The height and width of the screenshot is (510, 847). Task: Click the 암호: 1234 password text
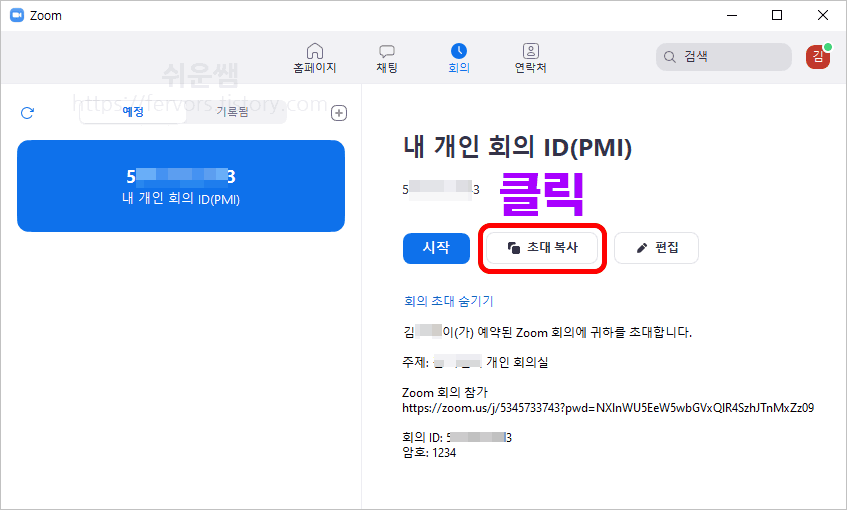(429, 453)
